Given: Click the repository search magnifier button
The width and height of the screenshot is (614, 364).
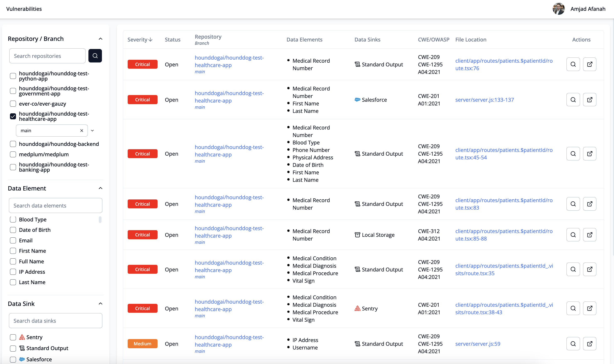Looking at the screenshot, I should click(x=95, y=56).
